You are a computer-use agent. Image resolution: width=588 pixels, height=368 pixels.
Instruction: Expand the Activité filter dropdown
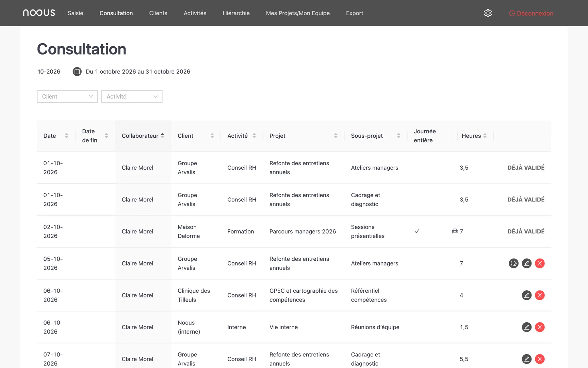(132, 96)
